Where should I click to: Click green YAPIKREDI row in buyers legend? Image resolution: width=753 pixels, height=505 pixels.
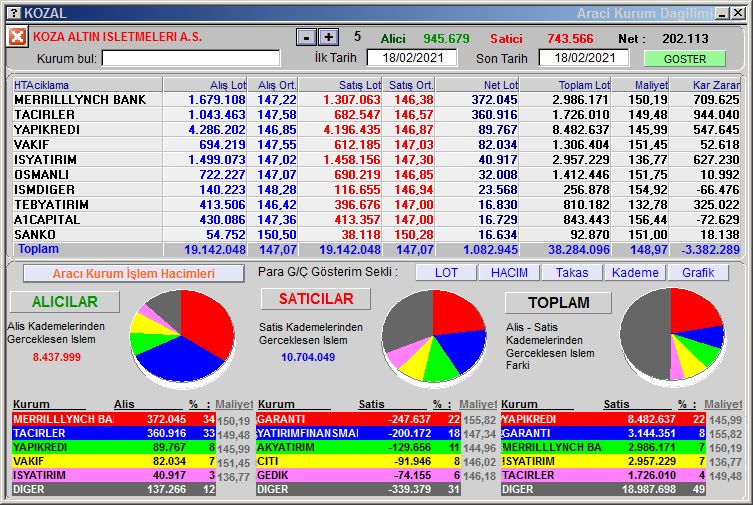[x=114, y=447]
